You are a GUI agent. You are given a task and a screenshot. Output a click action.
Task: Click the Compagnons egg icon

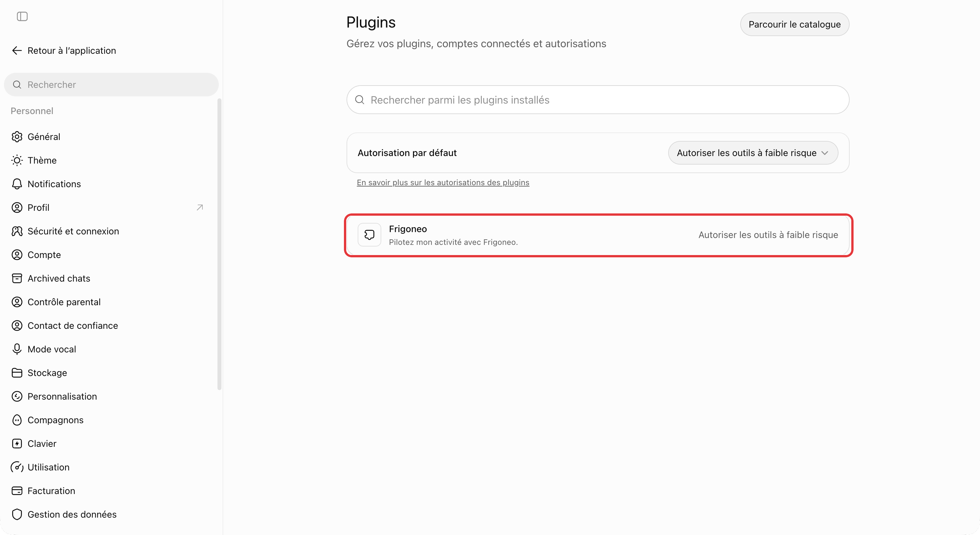(x=17, y=420)
